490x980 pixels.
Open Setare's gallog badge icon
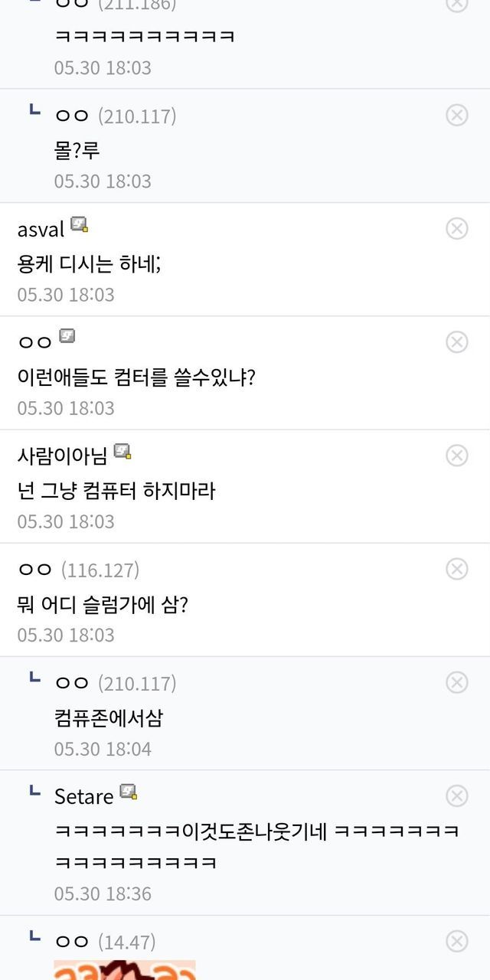coord(129,792)
